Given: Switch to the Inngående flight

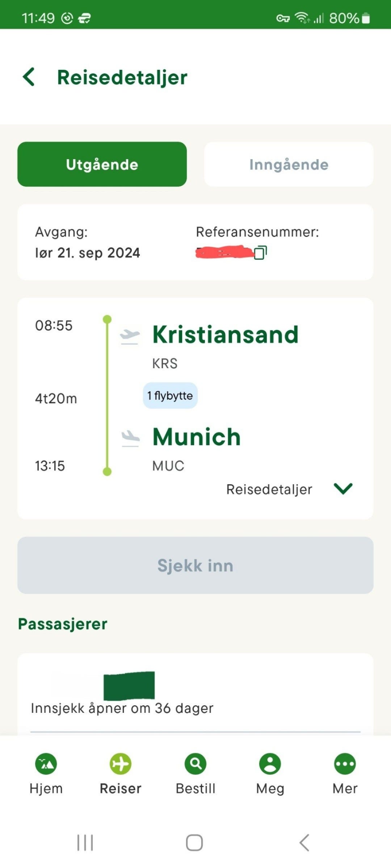Looking at the screenshot, I should tap(289, 164).
